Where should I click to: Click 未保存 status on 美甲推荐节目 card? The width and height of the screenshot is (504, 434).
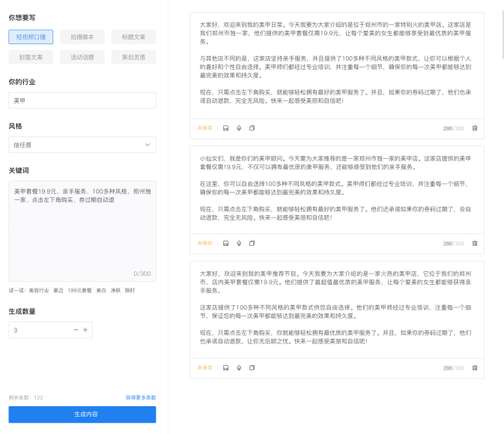pos(204,368)
